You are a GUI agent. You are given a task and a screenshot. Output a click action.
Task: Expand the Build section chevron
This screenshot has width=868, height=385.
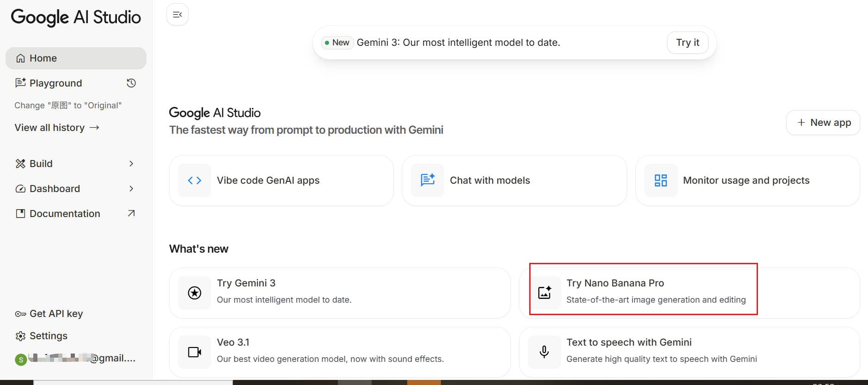(131, 164)
